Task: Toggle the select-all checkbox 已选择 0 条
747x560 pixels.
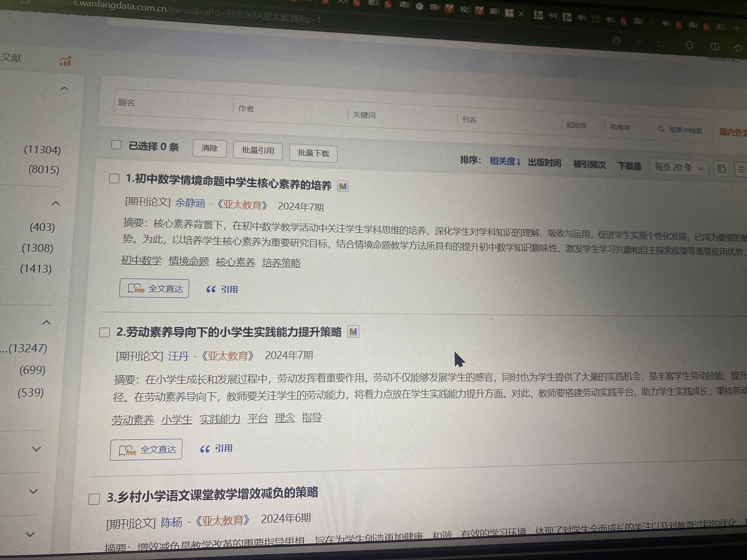Action: coord(116,145)
